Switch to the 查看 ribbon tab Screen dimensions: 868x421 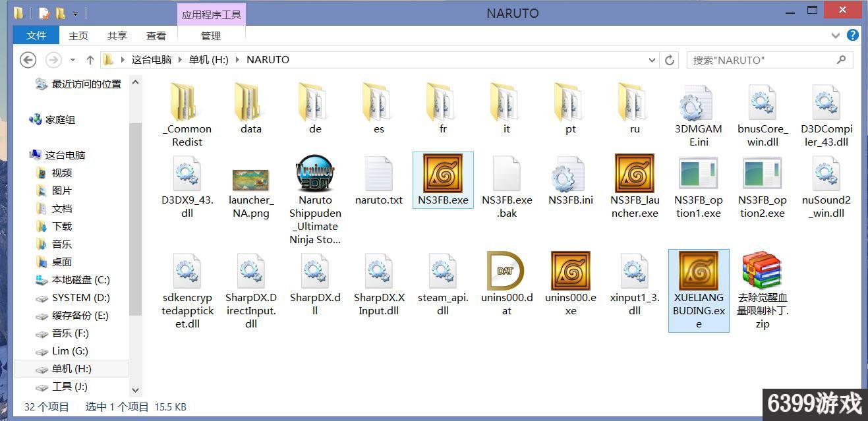(156, 36)
